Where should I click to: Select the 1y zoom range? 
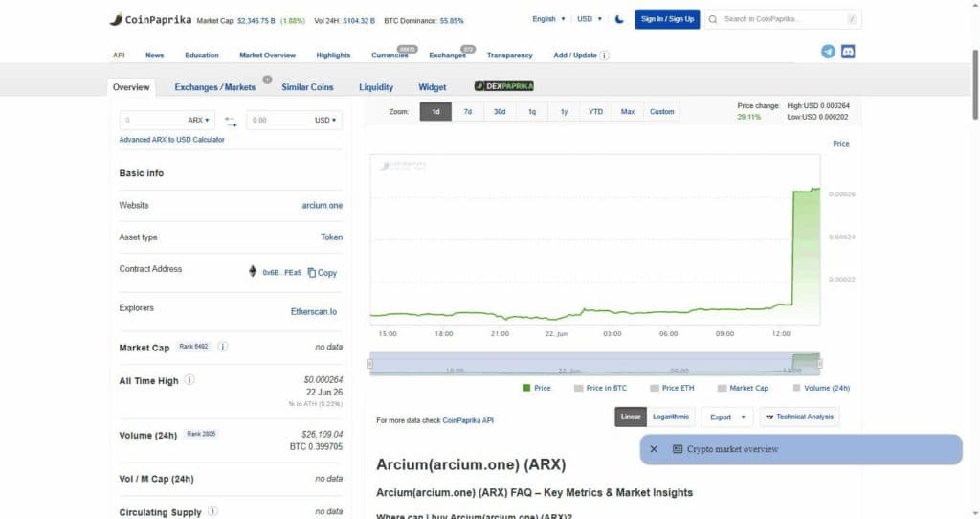pyautogui.click(x=564, y=111)
